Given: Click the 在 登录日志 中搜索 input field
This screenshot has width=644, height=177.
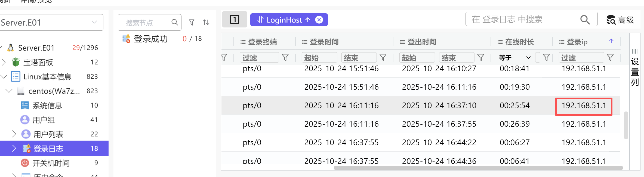Looking at the screenshot, I should coord(522,20).
